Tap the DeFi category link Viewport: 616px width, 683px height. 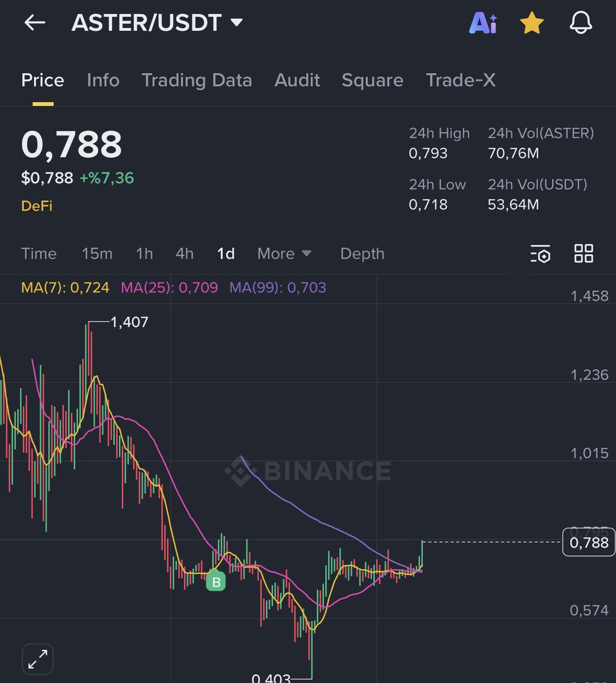[x=37, y=205]
